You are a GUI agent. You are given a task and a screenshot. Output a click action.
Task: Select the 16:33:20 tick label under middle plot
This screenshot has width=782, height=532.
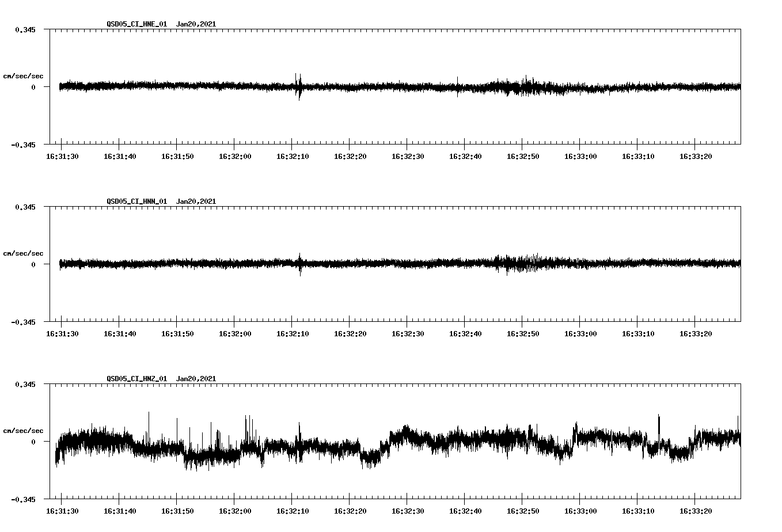click(696, 332)
